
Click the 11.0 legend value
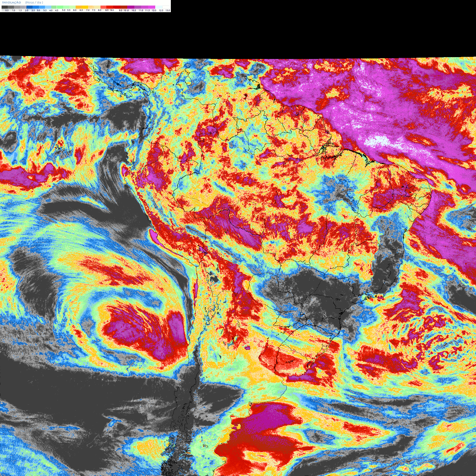pyautogui.click(x=141, y=10)
